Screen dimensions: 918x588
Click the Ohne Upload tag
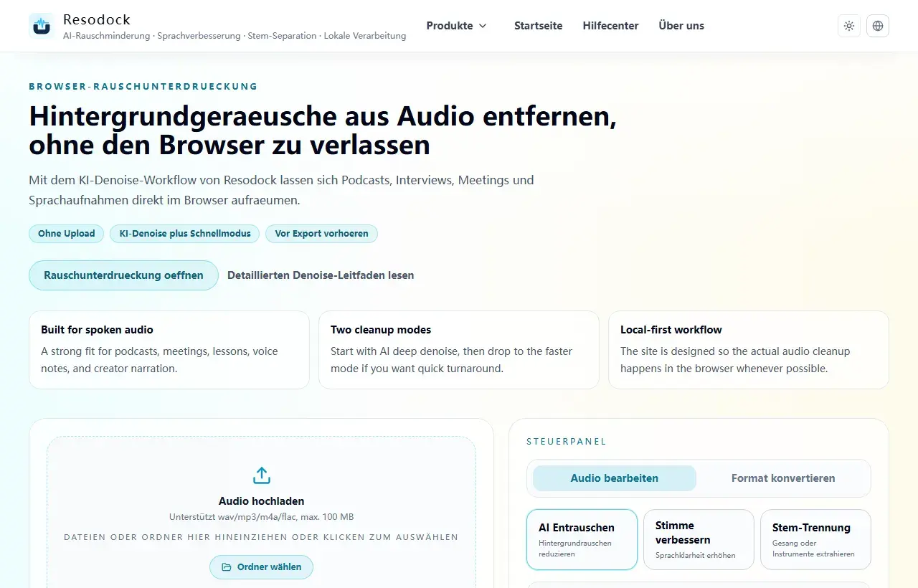67,234
